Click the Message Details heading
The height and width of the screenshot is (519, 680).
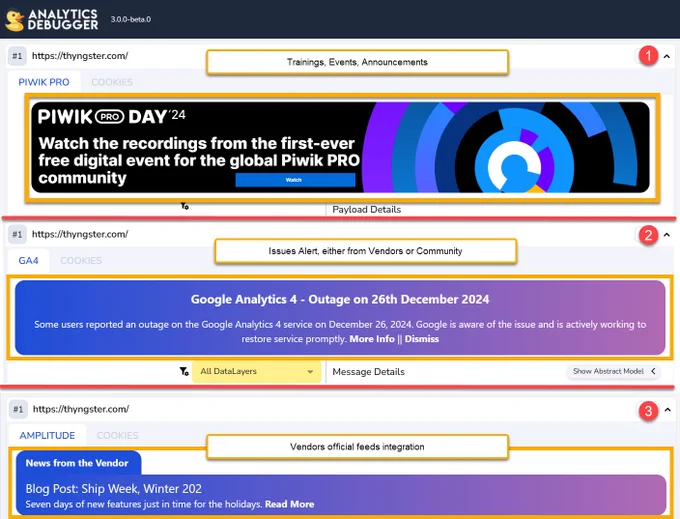[368, 372]
